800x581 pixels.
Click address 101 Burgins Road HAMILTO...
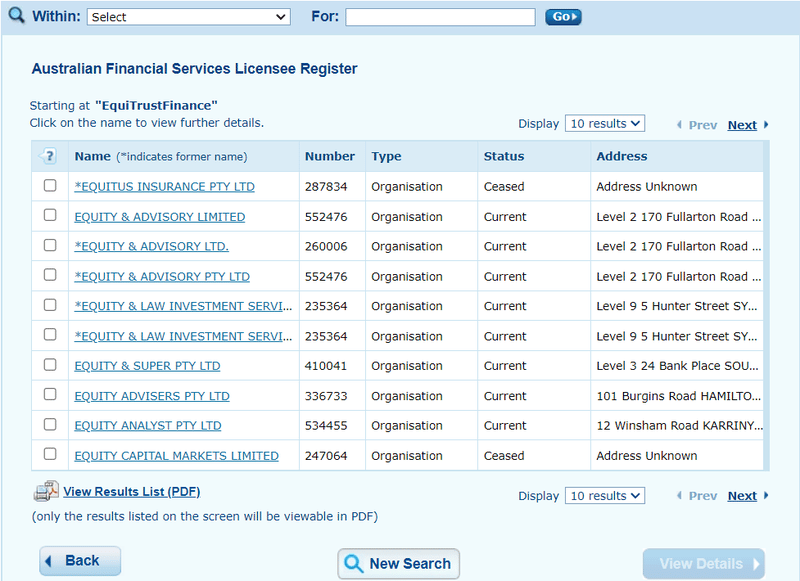(679, 396)
